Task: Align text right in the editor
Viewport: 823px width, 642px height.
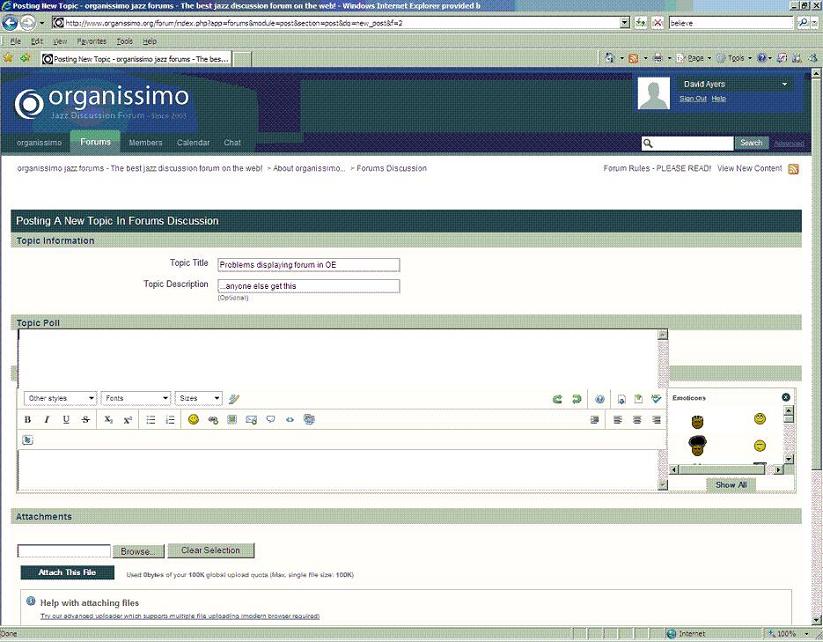Action: (x=656, y=419)
